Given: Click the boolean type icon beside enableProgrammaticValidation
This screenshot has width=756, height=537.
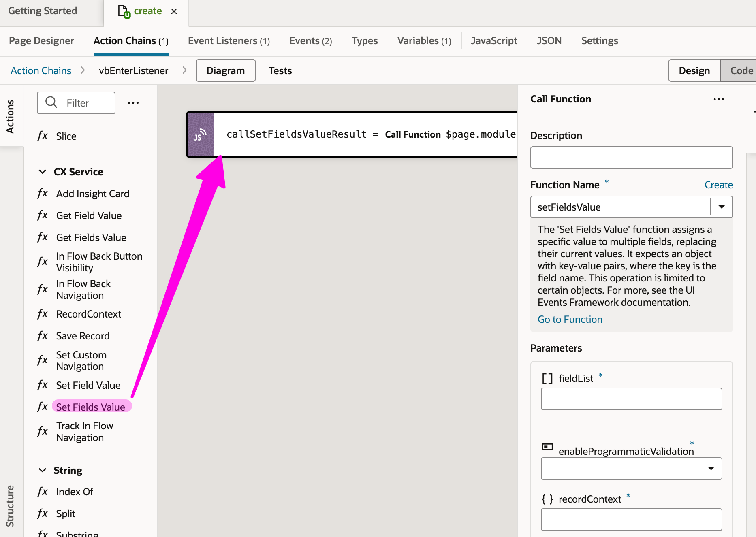Looking at the screenshot, I should point(547,447).
